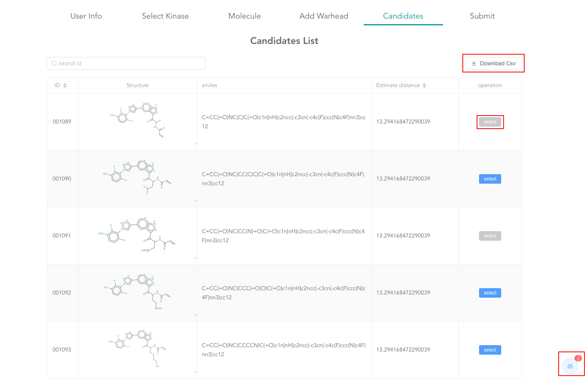Open the Add Warhead tab

click(x=324, y=16)
